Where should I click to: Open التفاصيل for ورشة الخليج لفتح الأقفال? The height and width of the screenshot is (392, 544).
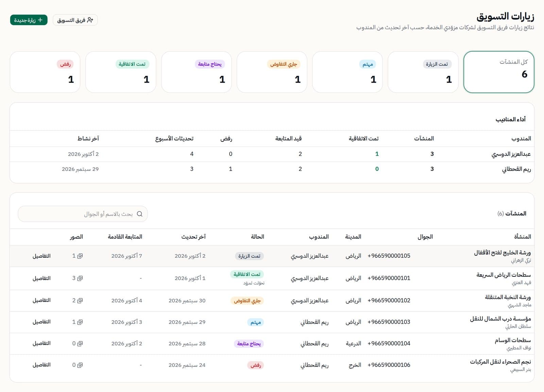click(x=41, y=256)
